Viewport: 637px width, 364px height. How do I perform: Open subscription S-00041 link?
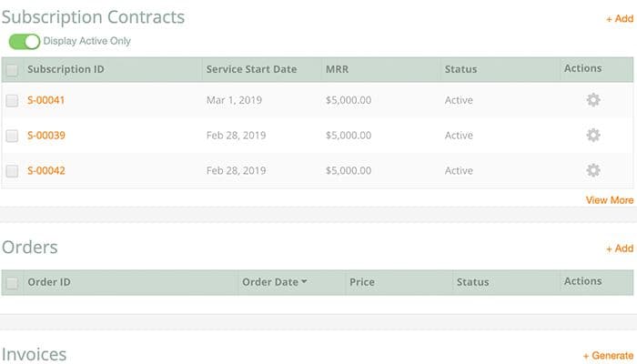pos(45,100)
